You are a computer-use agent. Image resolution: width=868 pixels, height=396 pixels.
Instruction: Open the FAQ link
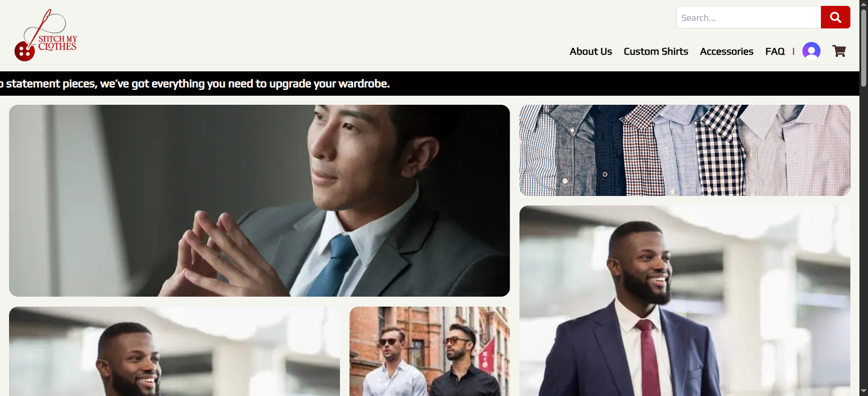(775, 51)
